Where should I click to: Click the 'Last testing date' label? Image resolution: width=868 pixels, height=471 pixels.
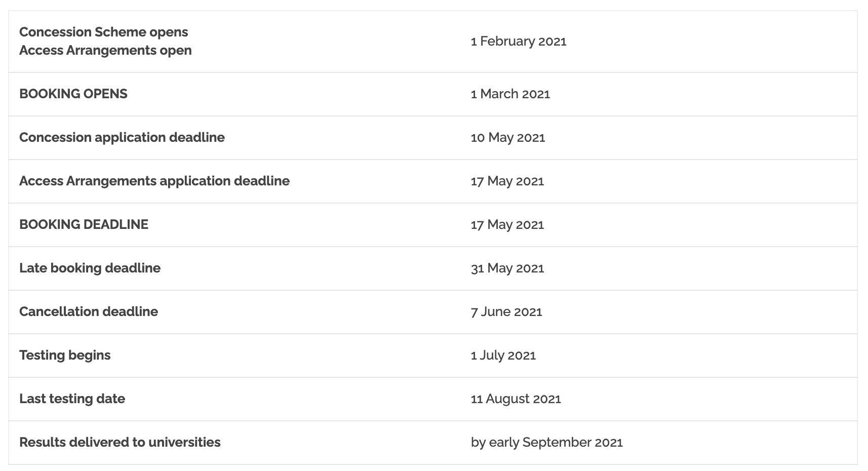click(72, 399)
